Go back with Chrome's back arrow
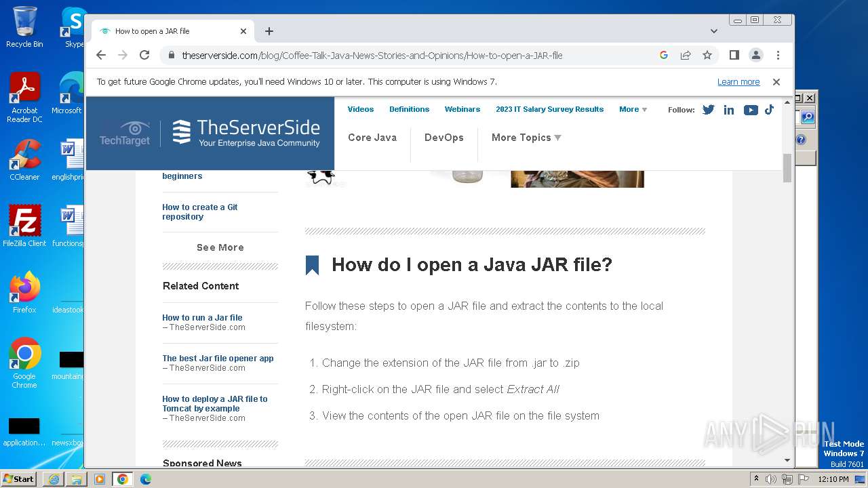The image size is (868, 488). tap(101, 55)
